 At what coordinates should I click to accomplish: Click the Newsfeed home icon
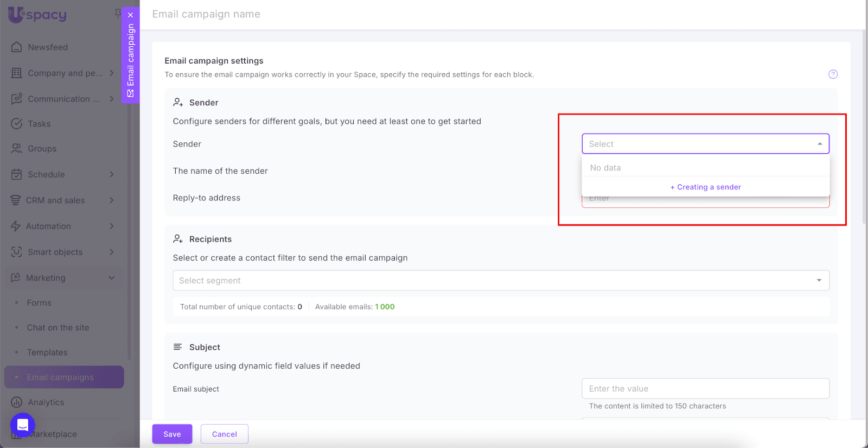17,47
